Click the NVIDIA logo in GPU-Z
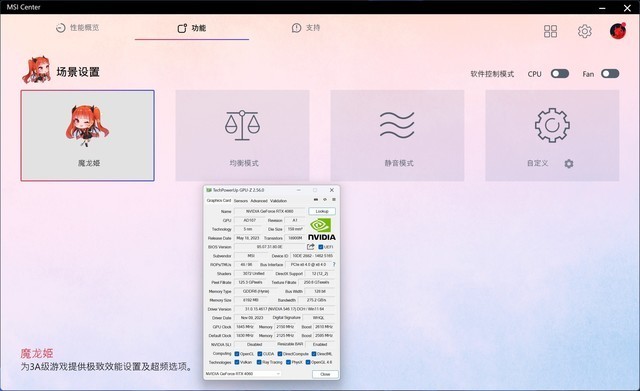The image size is (640, 391). point(322,229)
